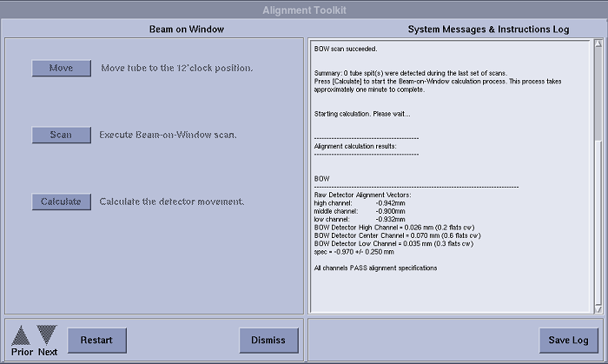Click the Alignment Toolkit title bar
The image size is (608, 364).
304,10
